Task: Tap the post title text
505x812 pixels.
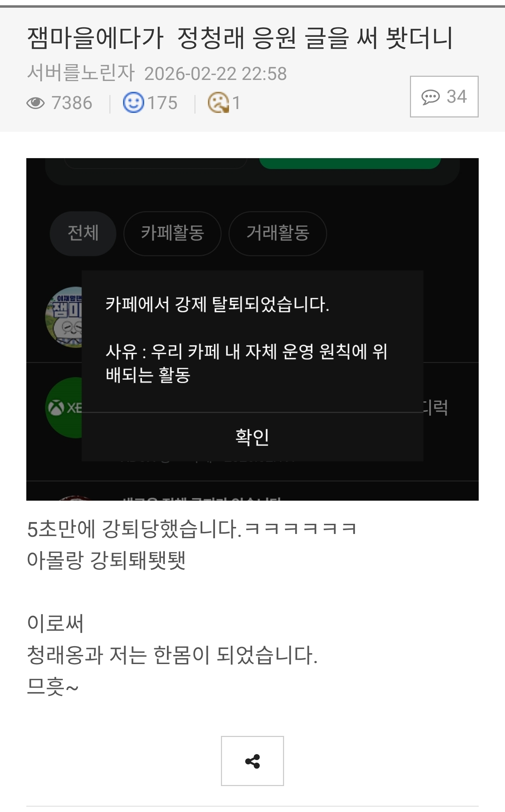Action: 240,38
